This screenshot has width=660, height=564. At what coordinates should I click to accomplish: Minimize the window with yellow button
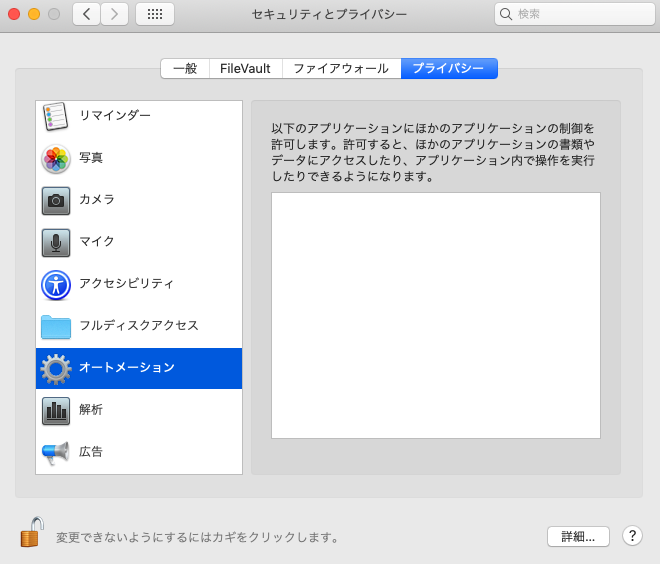point(34,14)
